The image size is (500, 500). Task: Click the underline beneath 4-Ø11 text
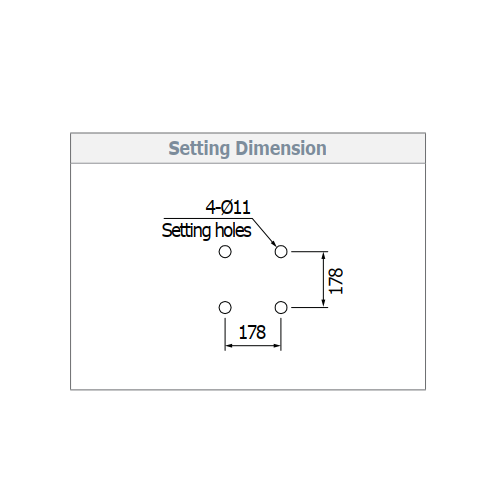(208, 219)
